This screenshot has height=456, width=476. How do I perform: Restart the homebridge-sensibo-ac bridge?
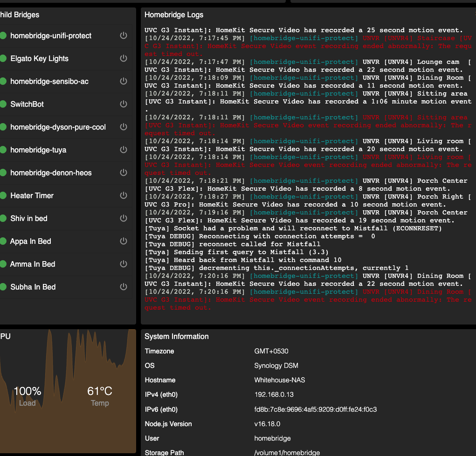123,81
